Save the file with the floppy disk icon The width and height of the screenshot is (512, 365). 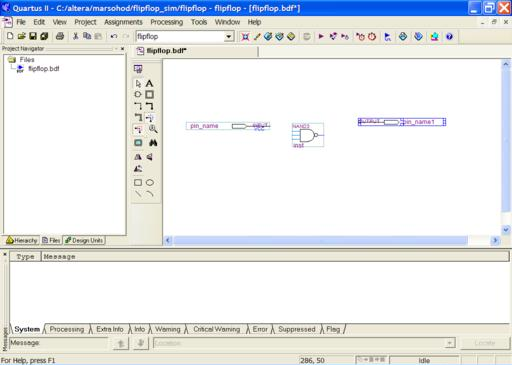[33, 36]
